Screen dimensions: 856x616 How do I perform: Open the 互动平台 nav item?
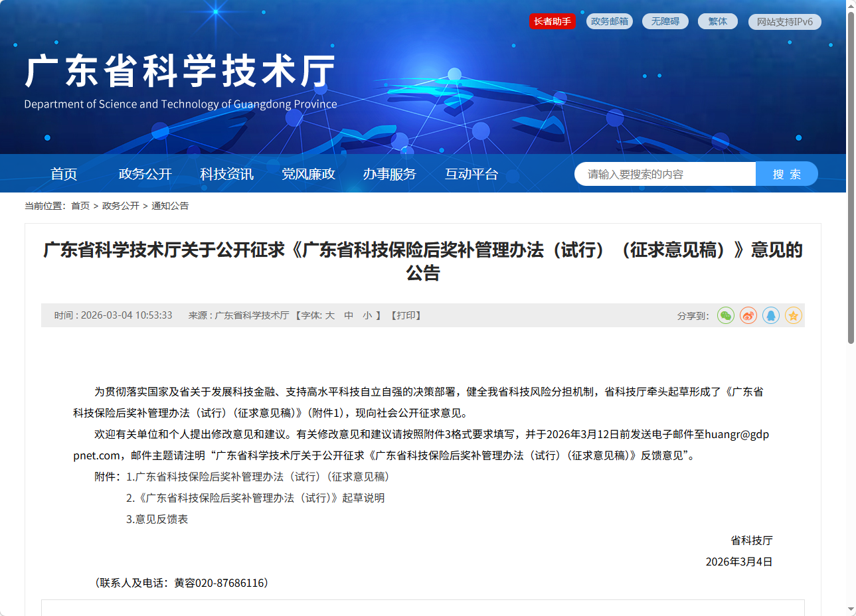pos(471,174)
